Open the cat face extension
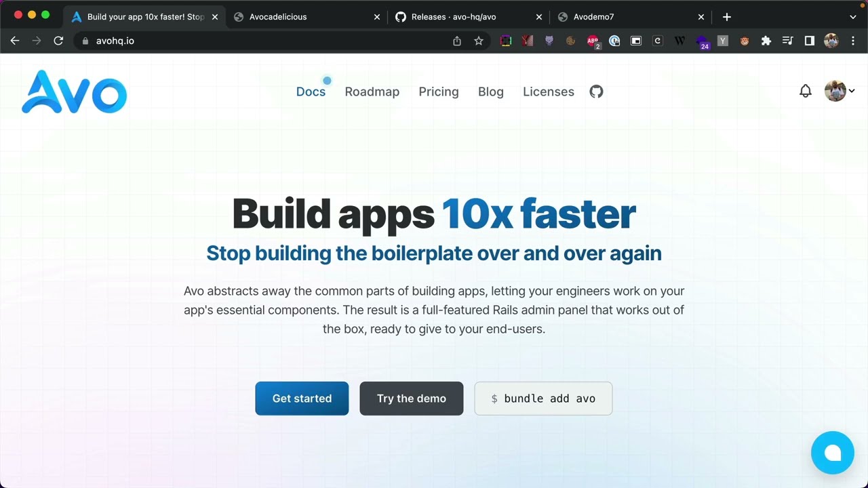Image resolution: width=868 pixels, height=488 pixels. pos(549,41)
